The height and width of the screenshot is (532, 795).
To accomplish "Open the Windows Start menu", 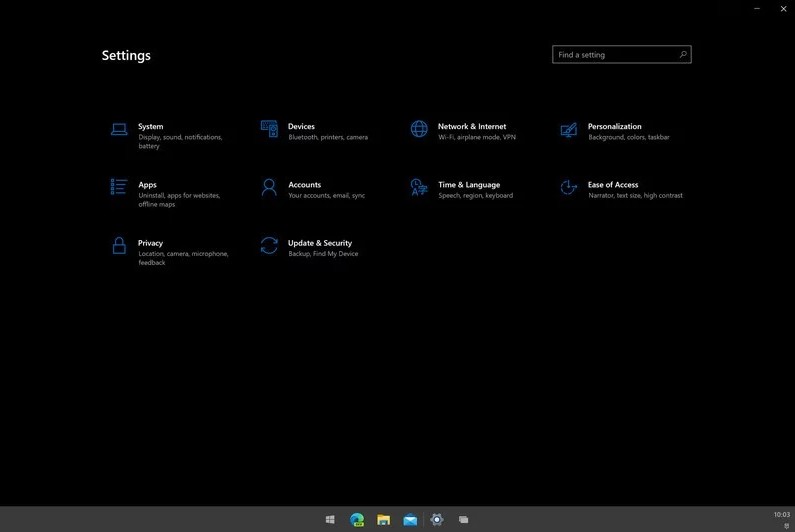I will coord(330,520).
